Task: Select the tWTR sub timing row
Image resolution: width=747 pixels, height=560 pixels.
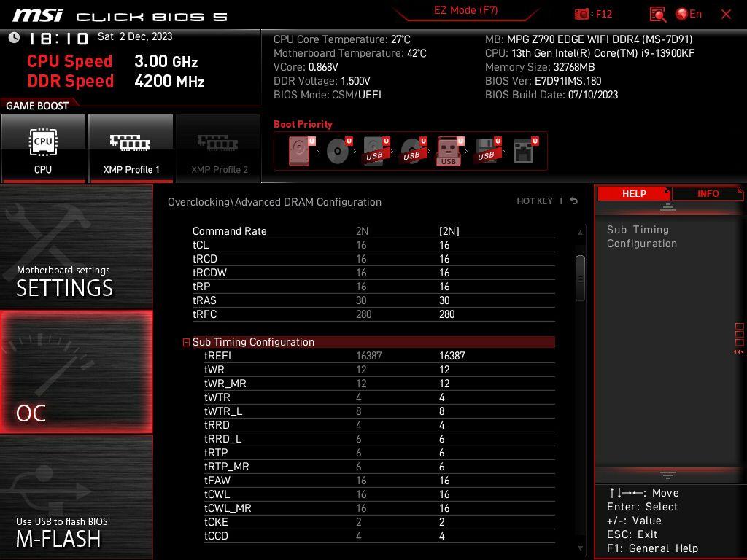Action: 379,397
